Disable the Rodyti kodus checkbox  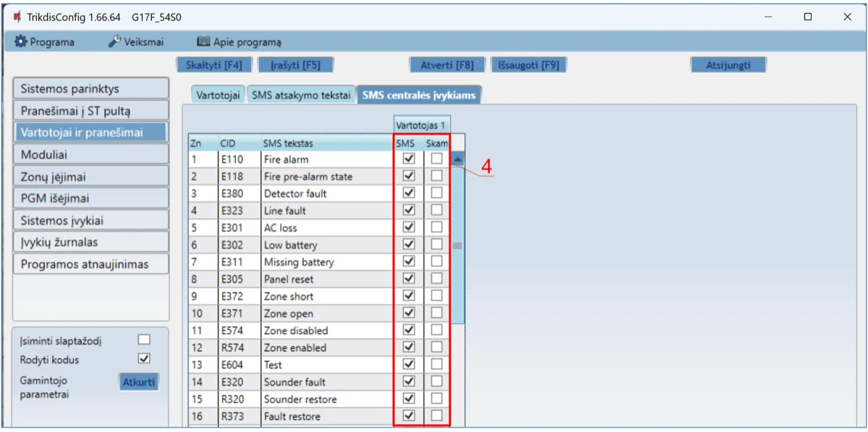144,358
